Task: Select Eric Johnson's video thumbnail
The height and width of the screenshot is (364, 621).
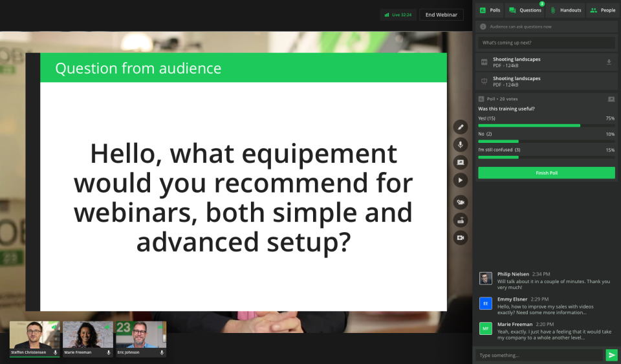Action: pyautogui.click(x=140, y=339)
